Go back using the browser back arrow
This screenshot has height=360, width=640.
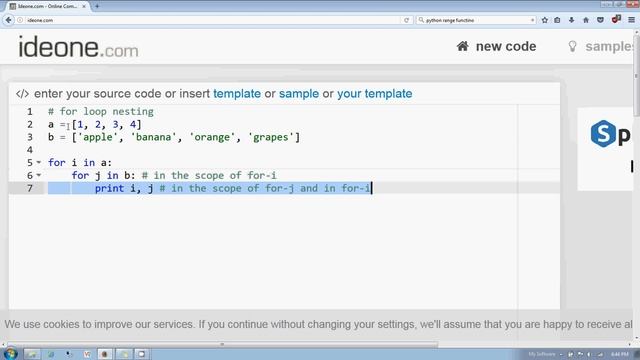point(8,20)
